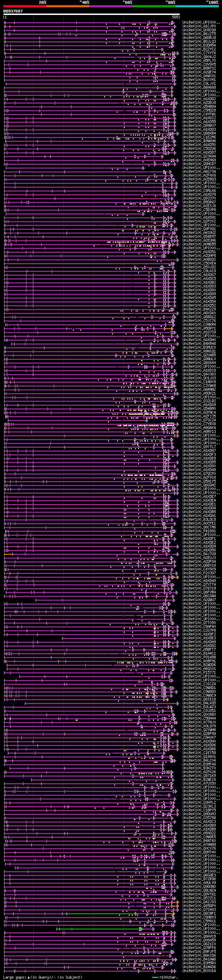222x980 pixels.
Task: Select the UniRef100_C8V9V5 label
Action: tap(199, 64)
